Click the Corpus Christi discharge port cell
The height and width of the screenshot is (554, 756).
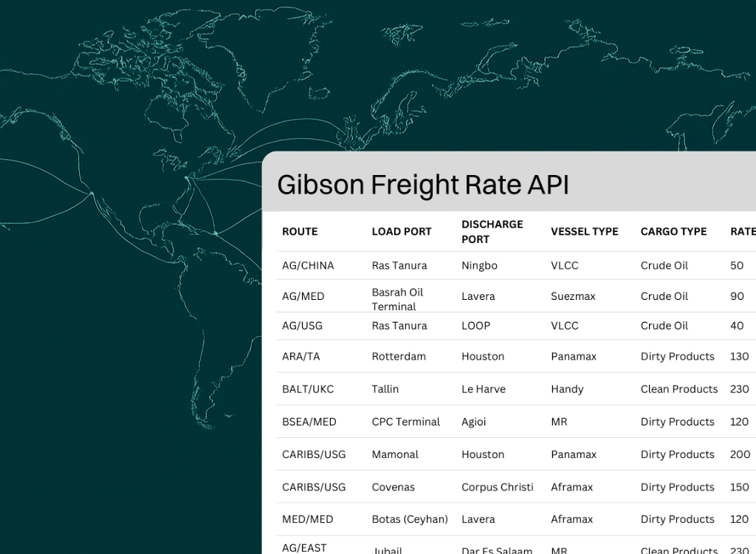coord(497,487)
